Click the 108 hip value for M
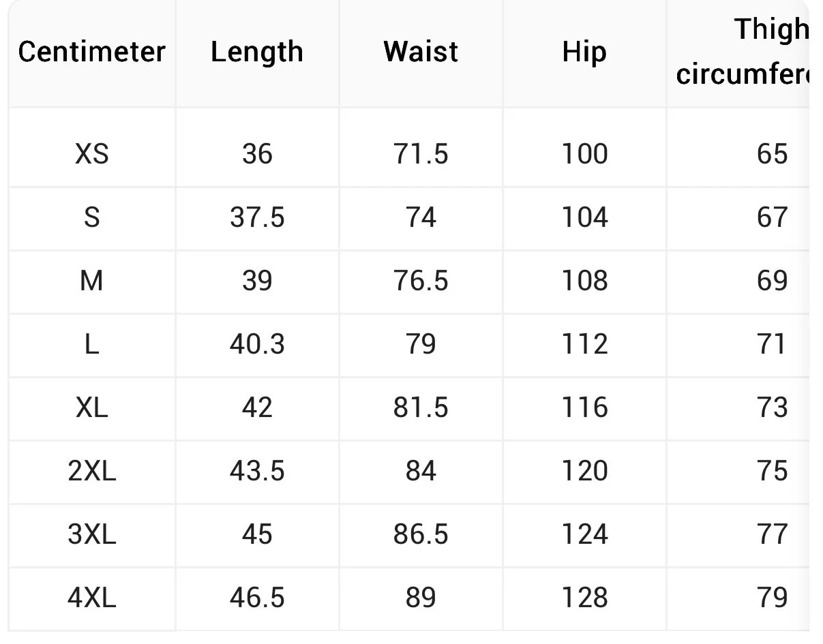 [x=584, y=281]
